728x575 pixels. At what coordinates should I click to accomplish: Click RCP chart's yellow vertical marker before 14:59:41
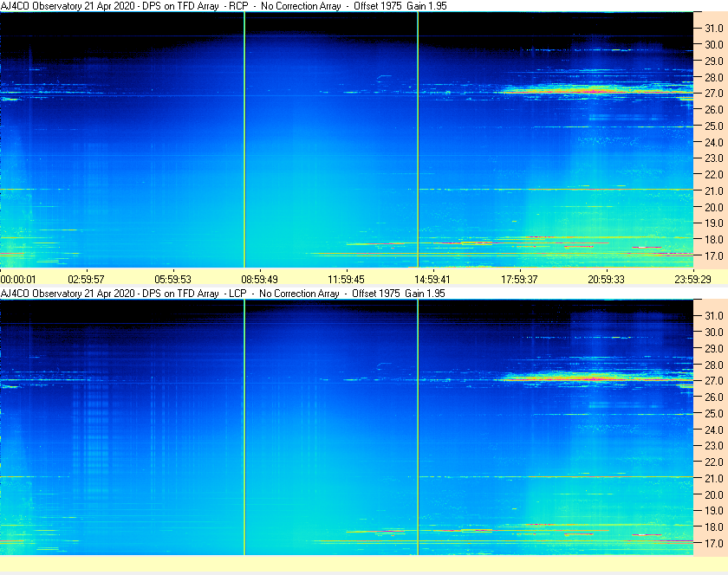tap(418, 139)
